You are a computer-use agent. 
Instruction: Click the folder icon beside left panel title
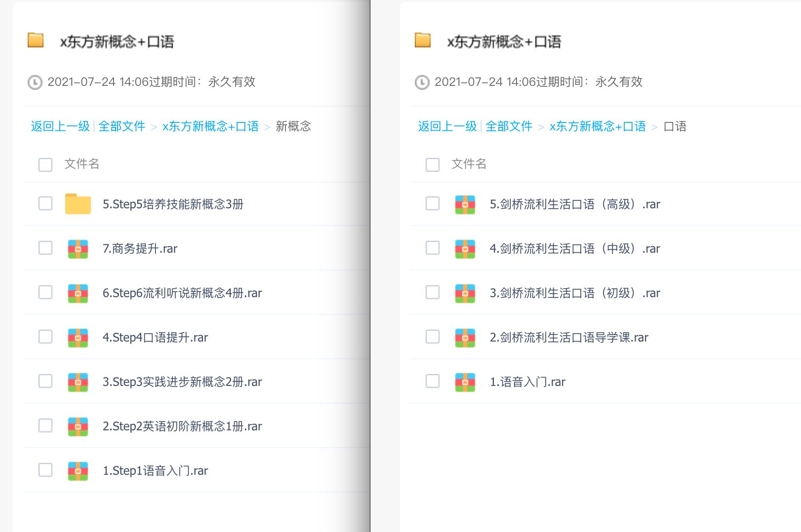pos(36,40)
